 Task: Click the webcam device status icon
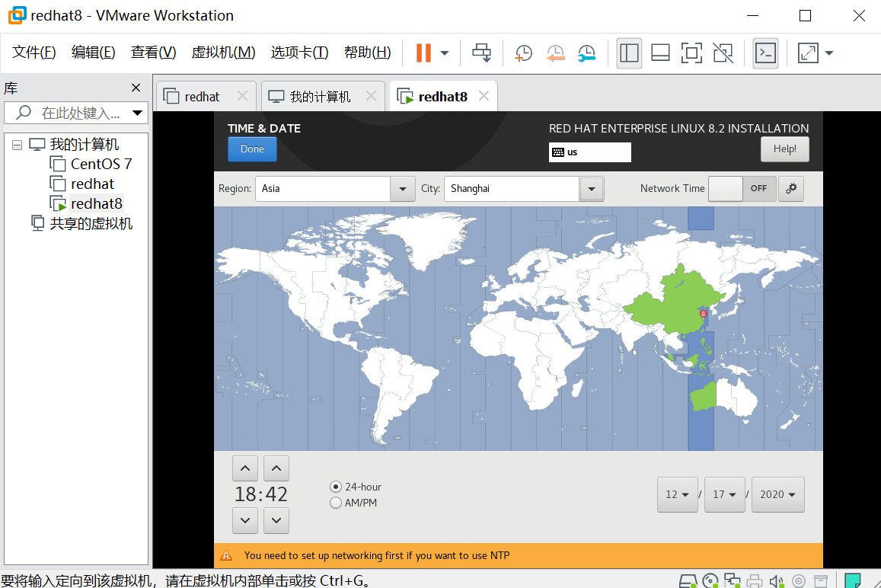pyautogui.click(x=799, y=580)
